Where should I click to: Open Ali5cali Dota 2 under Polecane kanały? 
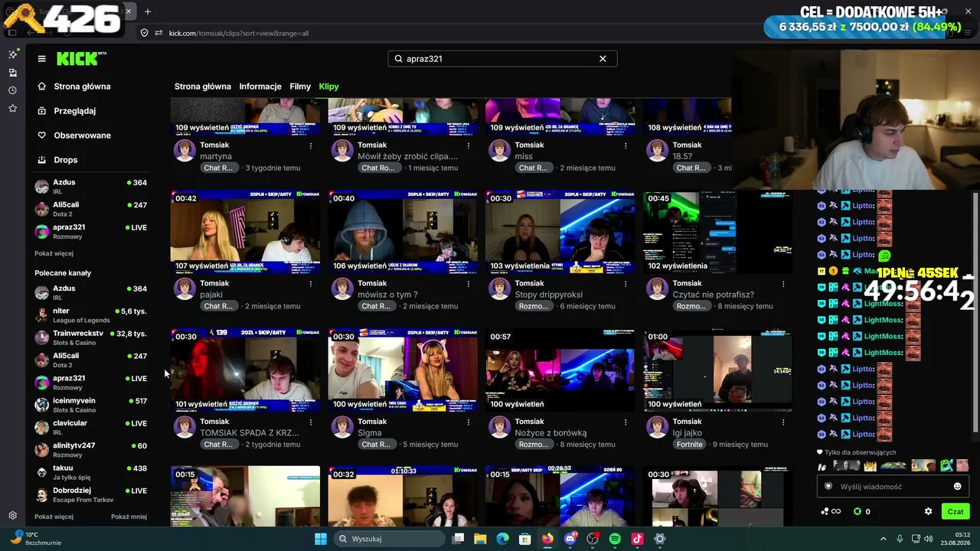coord(90,360)
